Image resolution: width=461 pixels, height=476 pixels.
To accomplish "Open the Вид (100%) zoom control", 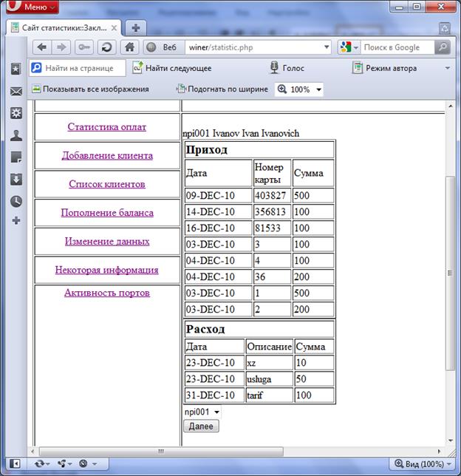I will coord(422,464).
